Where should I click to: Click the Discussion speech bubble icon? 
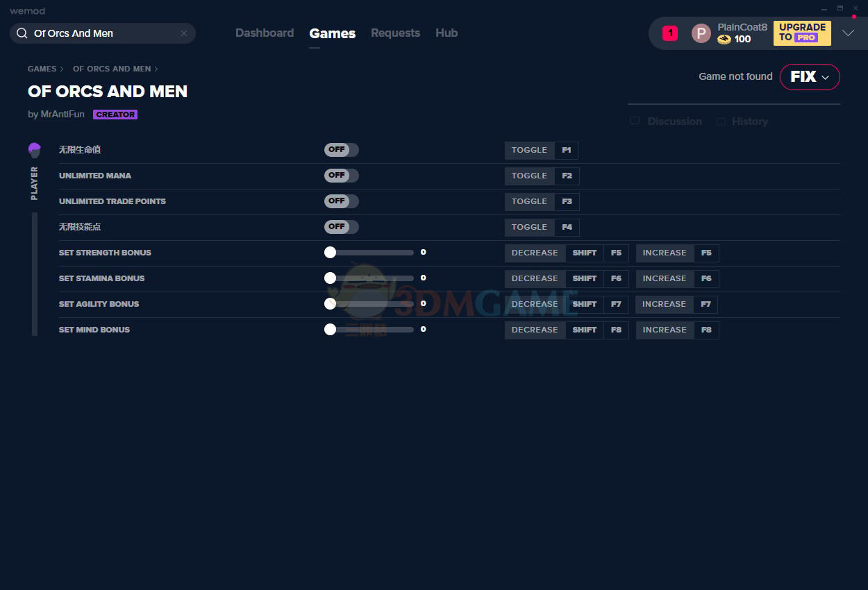[635, 121]
